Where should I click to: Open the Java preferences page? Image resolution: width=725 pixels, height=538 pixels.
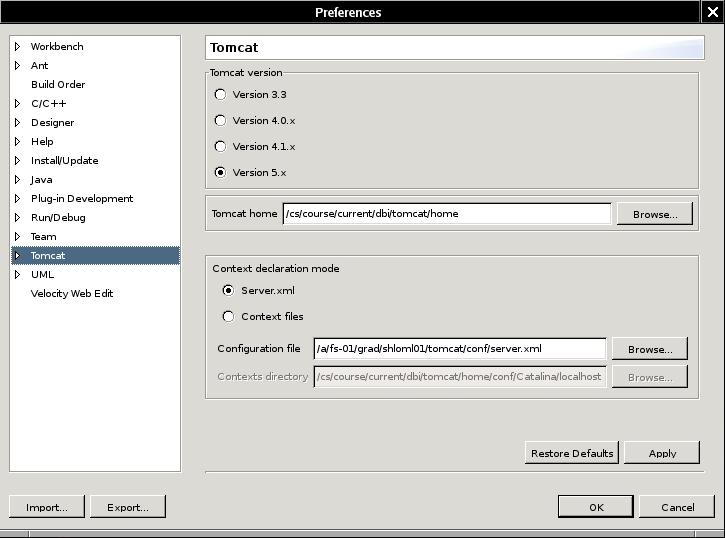[41, 179]
